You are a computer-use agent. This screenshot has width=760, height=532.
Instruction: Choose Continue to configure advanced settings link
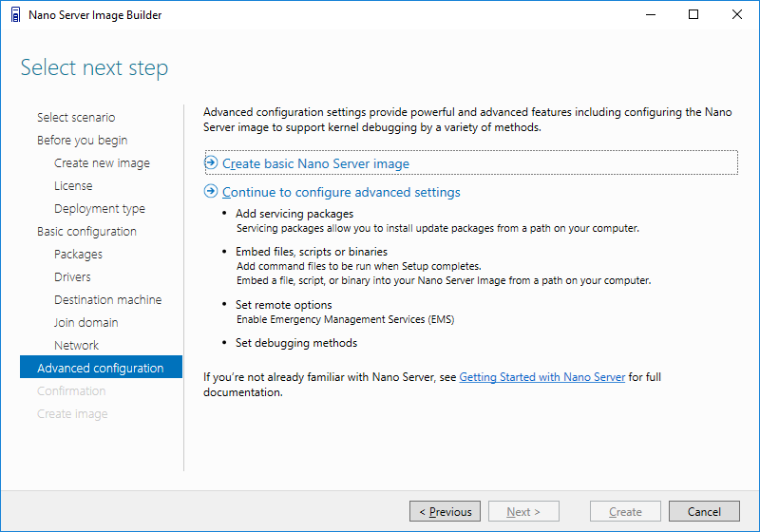[x=341, y=192]
